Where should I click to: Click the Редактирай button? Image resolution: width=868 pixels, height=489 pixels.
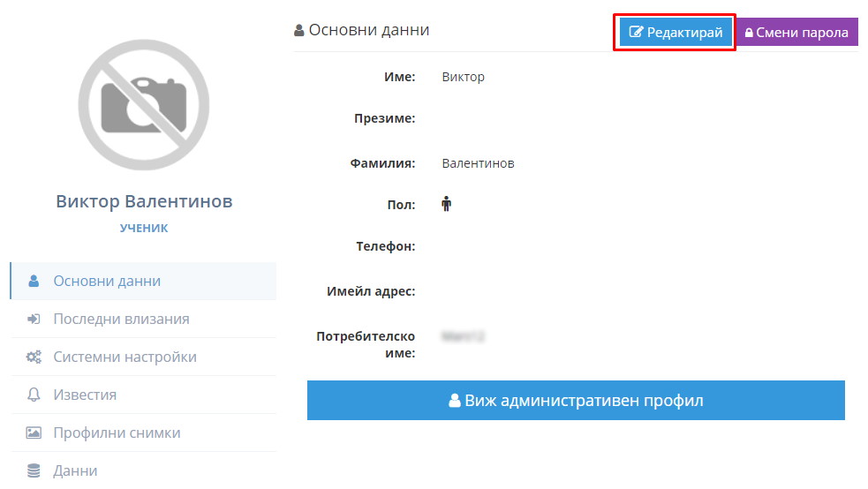tap(676, 32)
